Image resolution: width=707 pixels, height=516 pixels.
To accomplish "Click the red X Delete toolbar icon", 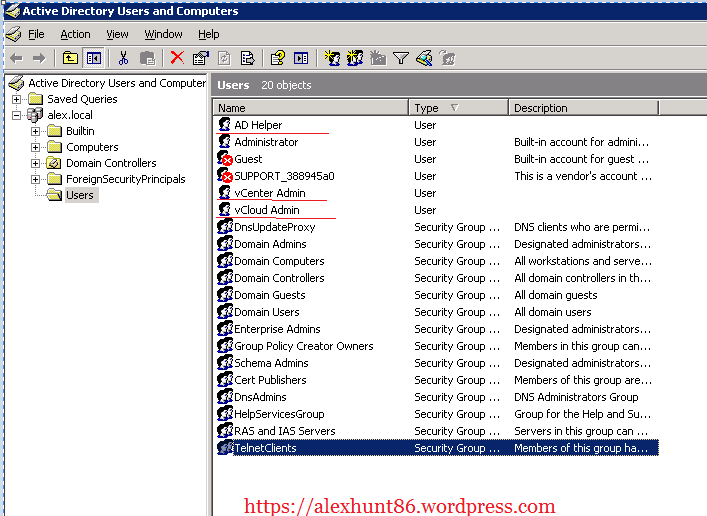I will (x=177, y=58).
